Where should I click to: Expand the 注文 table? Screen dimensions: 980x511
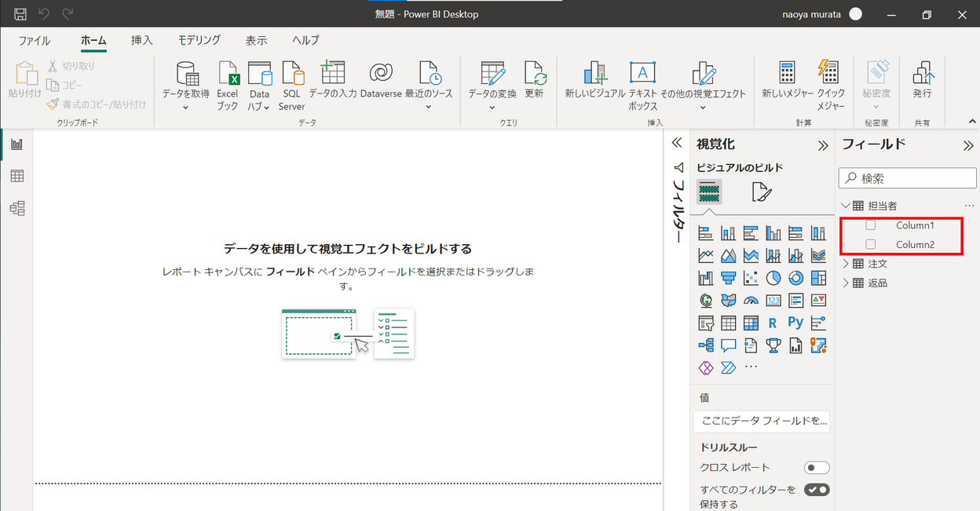[846, 264]
